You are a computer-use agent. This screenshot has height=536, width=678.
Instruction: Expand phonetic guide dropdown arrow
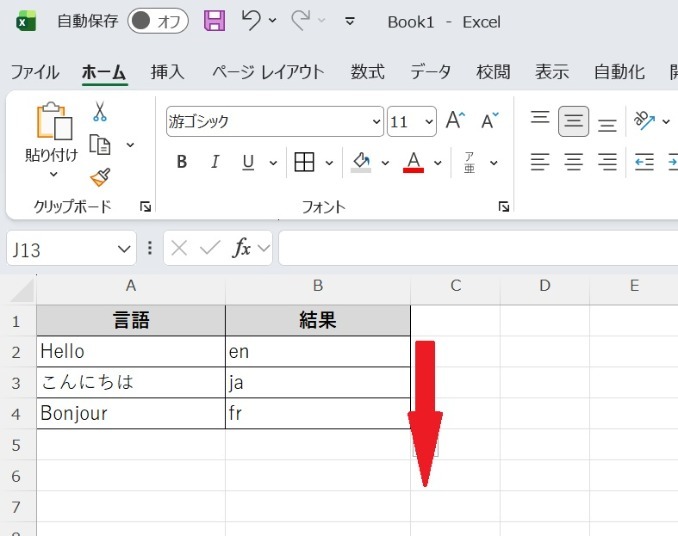[493, 163]
